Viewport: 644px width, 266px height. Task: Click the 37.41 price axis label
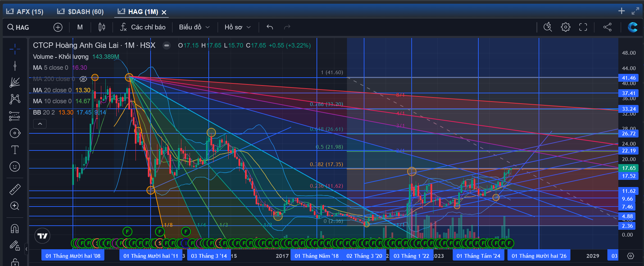(x=629, y=93)
